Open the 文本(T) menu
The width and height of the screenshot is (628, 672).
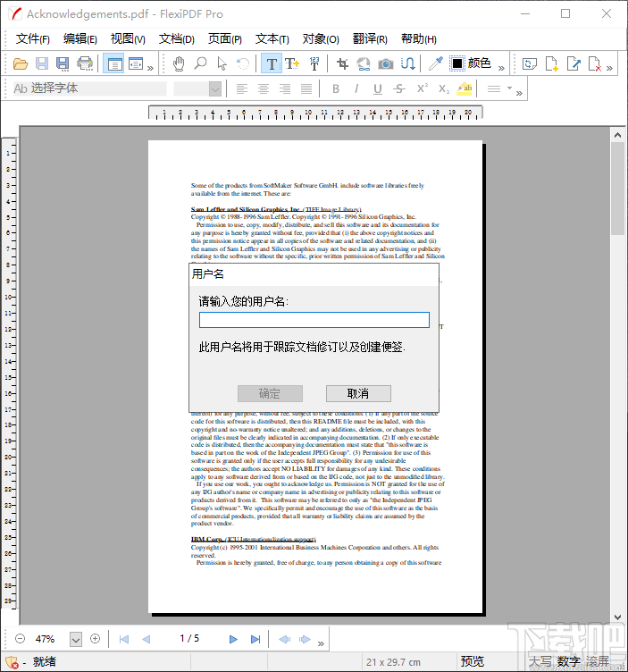point(272,39)
